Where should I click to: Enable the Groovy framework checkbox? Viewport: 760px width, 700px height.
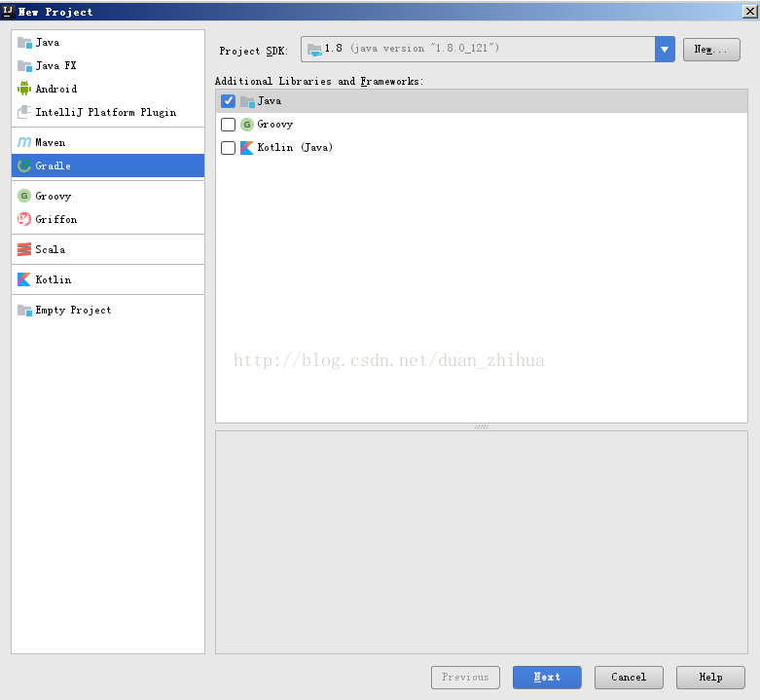[x=228, y=125]
